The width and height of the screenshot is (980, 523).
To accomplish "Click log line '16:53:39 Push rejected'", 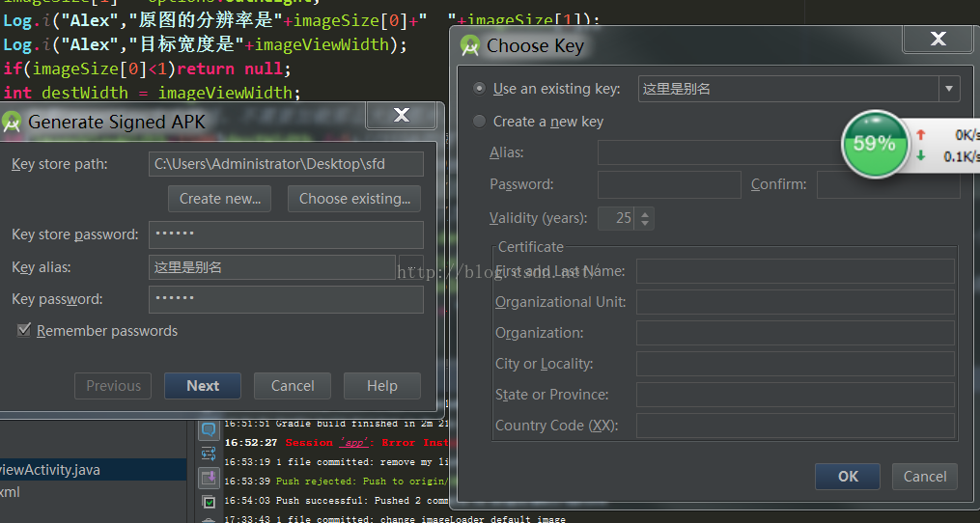I will (338, 482).
